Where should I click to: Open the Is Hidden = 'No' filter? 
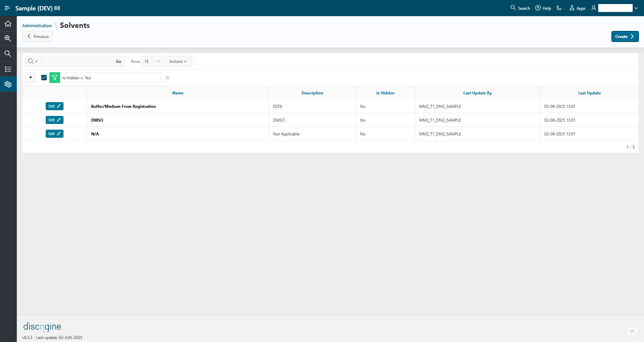point(77,78)
